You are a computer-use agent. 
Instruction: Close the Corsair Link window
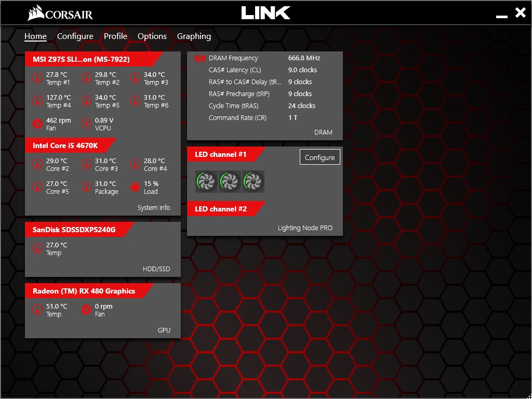[520, 13]
